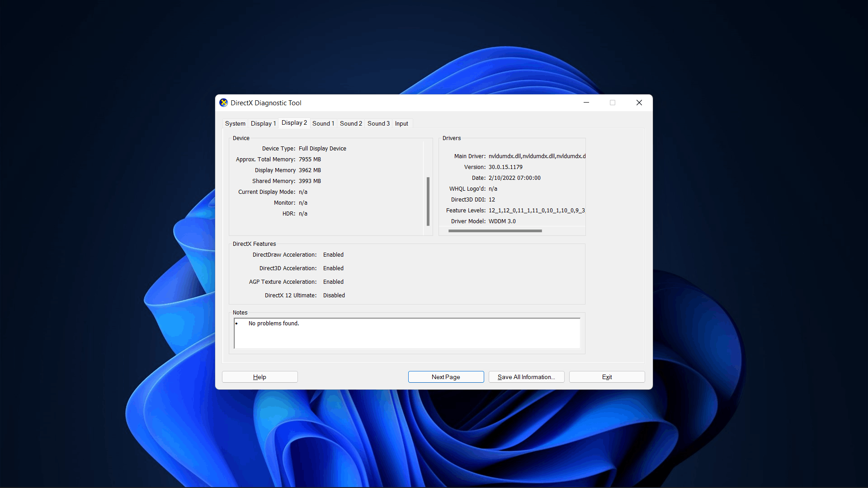Click the Display 2 tab

click(294, 123)
